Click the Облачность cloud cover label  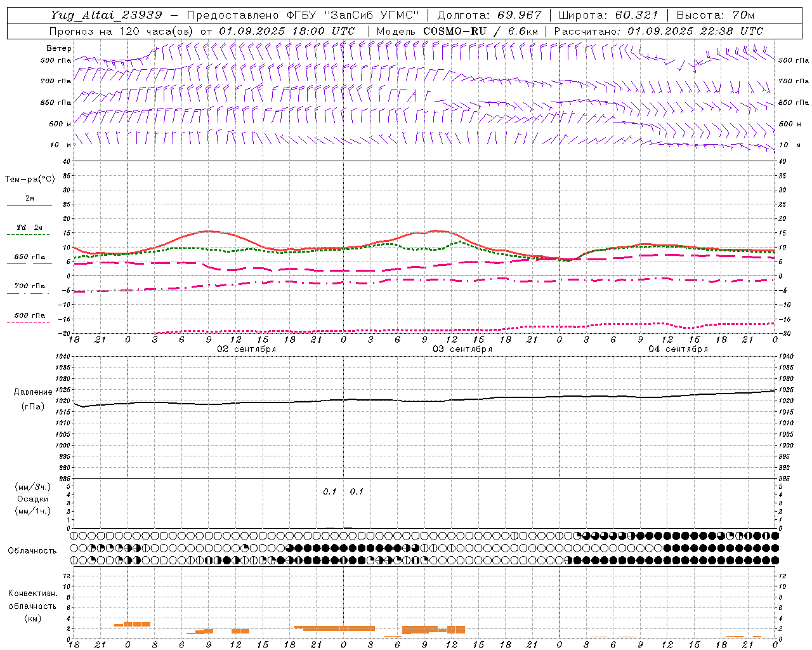click(32, 550)
